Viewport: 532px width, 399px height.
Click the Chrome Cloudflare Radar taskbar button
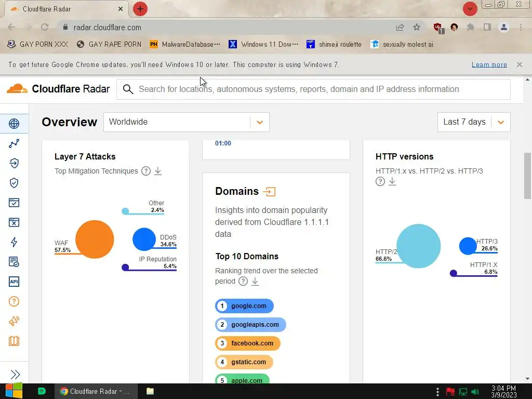click(x=96, y=391)
